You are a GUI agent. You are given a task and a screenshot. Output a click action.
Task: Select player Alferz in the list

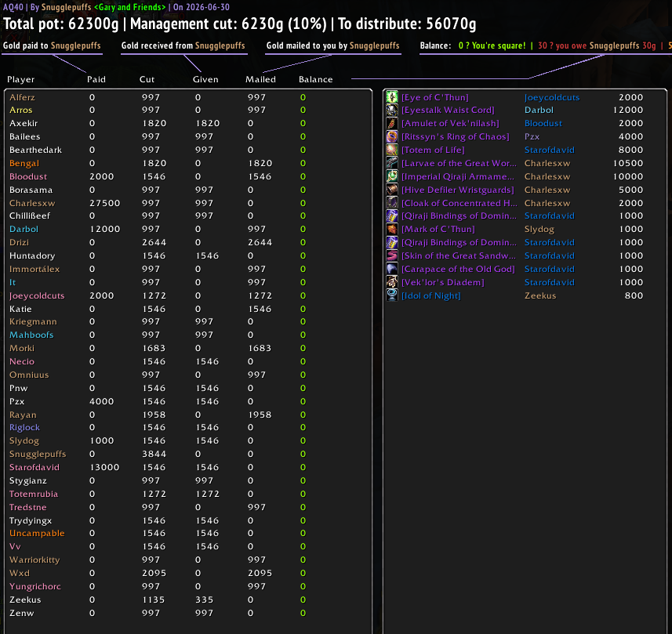point(22,97)
